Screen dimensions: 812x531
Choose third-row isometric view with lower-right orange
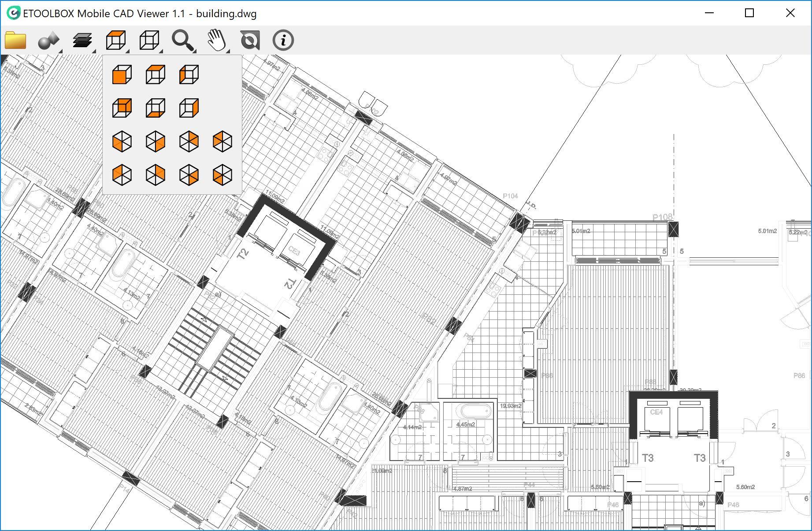pos(156,141)
